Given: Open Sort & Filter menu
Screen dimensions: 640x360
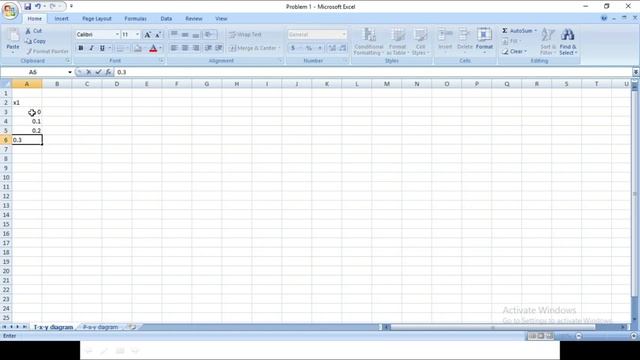Looking at the screenshot, I should (x=547, y=41).
